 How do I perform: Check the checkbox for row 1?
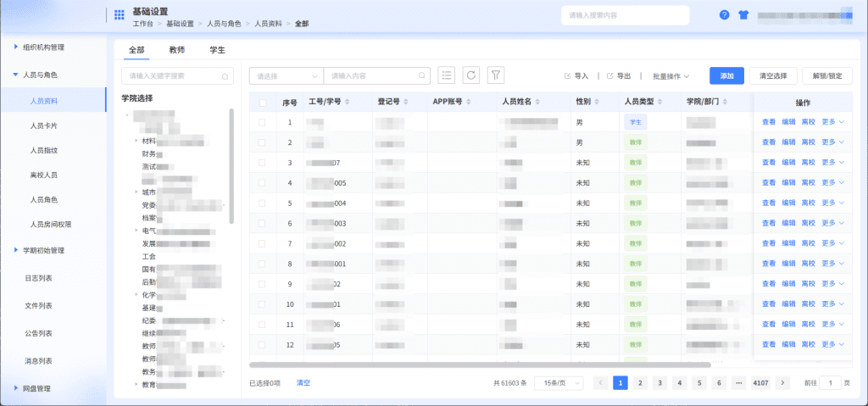(x=263, y=122)
